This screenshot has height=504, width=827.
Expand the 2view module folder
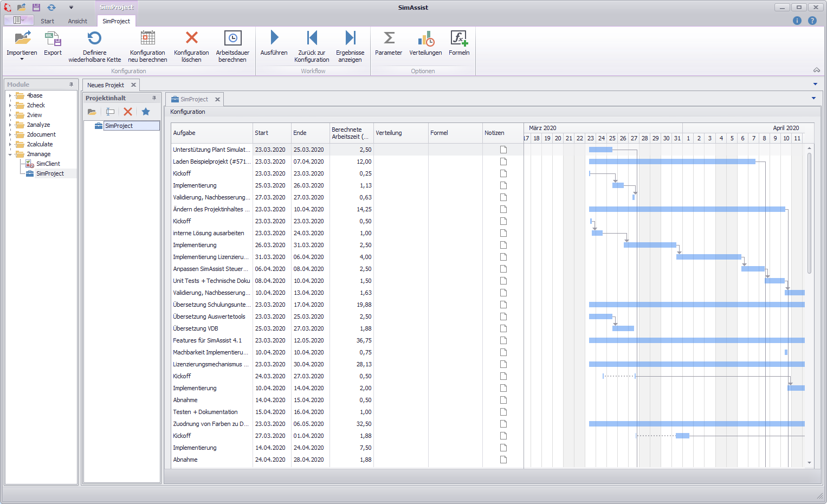coord(10,115)
